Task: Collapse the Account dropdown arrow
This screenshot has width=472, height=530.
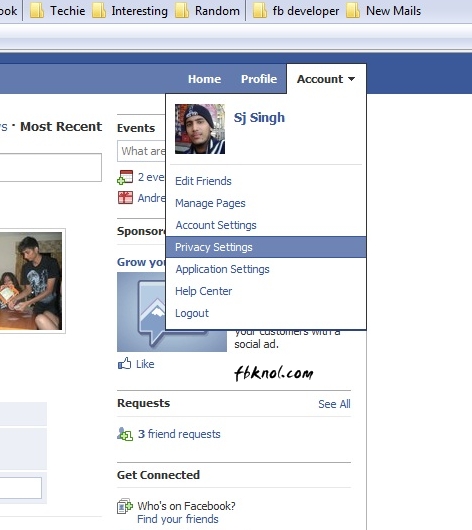Action: [352, 79]
